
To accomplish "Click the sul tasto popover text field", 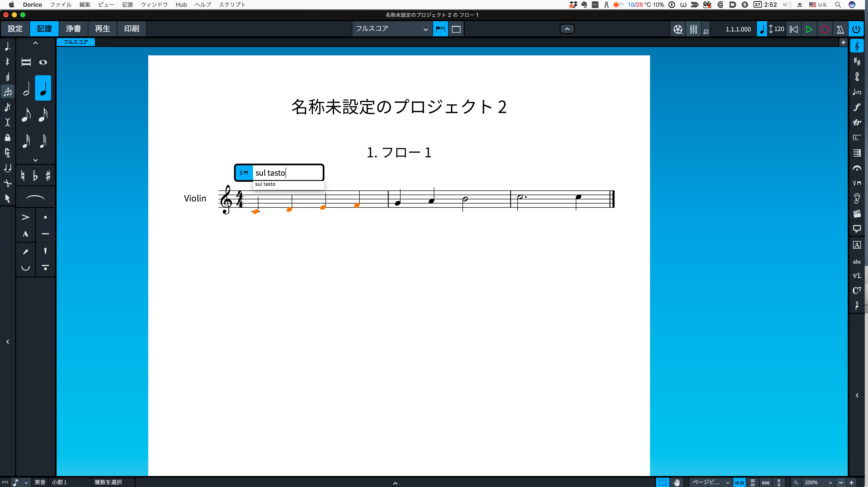I will pyautogui.click(x=288, y=173).
